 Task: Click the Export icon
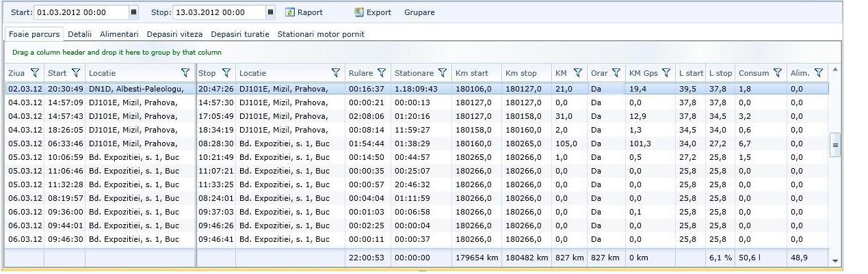point(359,12)
